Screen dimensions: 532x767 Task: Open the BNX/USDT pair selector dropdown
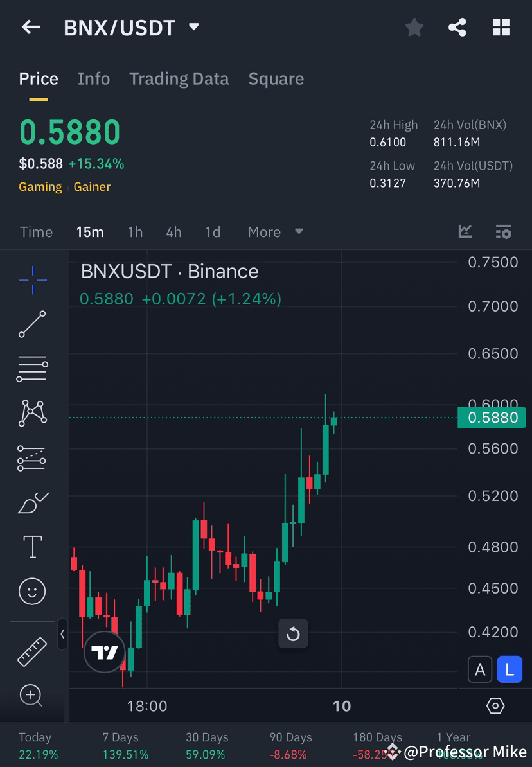click(x=193, y=27)
